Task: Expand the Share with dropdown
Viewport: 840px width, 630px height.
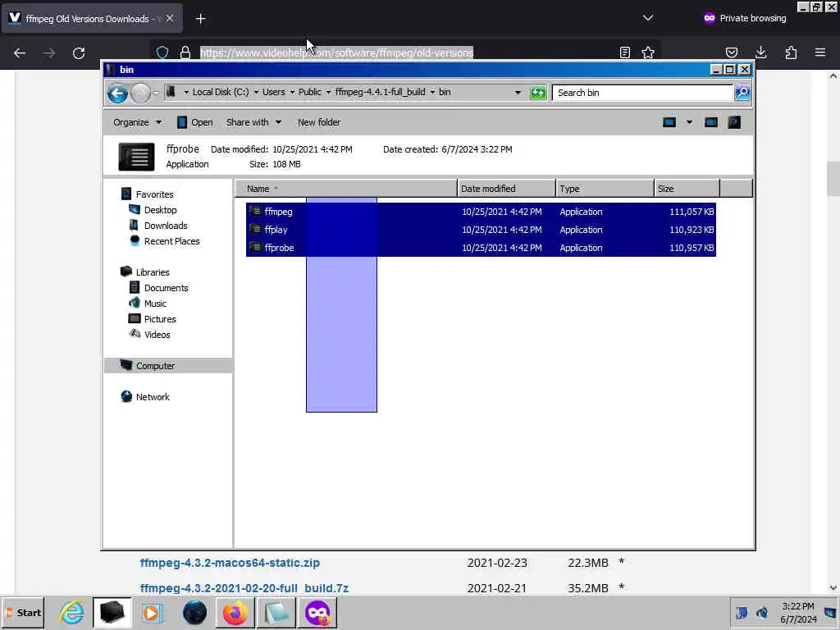Action: pyautogui.click(x=253, y=123)
